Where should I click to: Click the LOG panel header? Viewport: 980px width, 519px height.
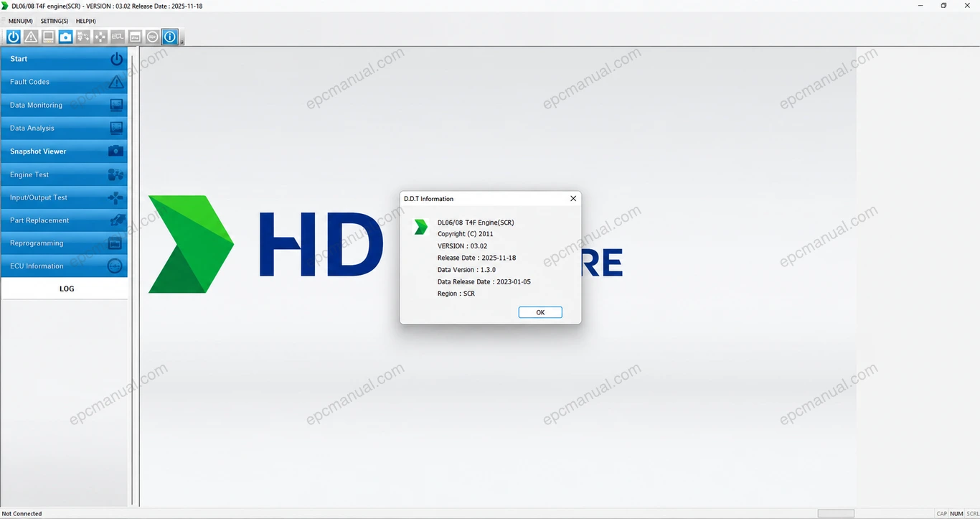[x=65, y=289]
